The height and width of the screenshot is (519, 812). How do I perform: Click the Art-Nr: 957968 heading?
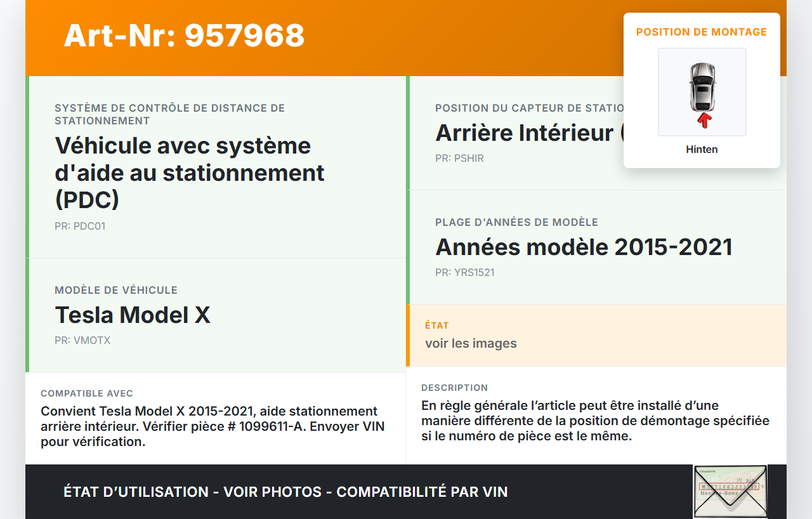(x=184, y=36)
